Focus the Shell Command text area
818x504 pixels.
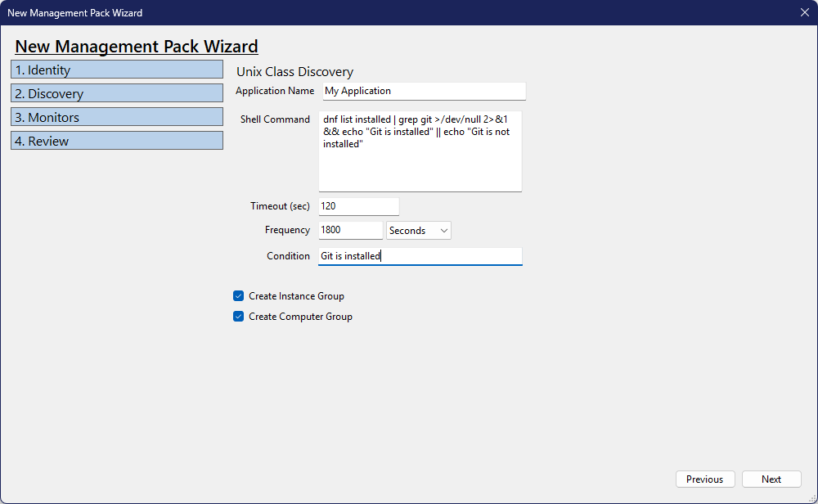420,151
